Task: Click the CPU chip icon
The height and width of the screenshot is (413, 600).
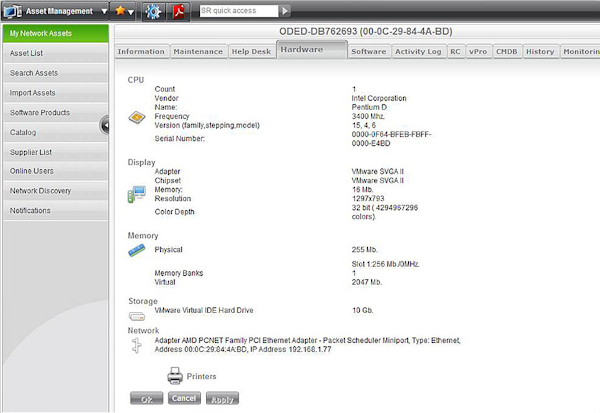Action: (137, 117)
